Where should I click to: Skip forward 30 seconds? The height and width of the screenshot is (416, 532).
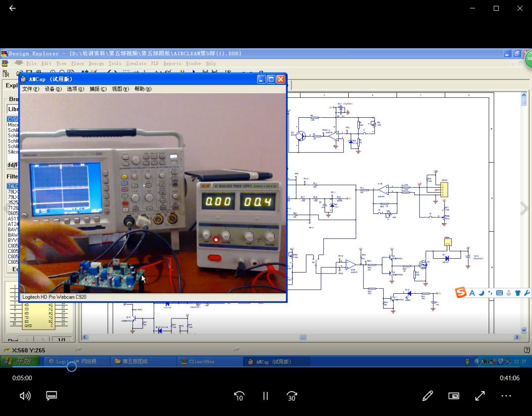pos(292,396)
